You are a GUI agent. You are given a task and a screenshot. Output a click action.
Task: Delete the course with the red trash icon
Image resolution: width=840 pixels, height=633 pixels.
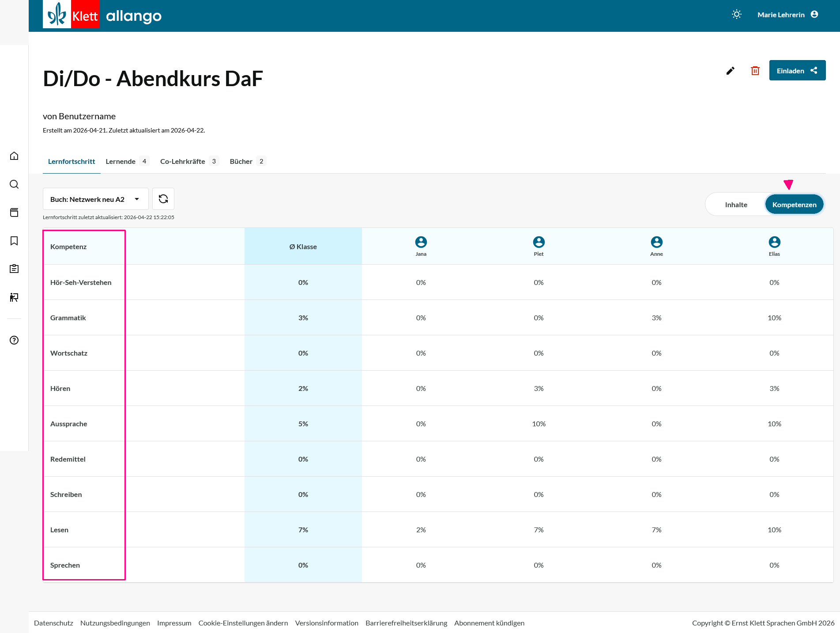[755, 71]
